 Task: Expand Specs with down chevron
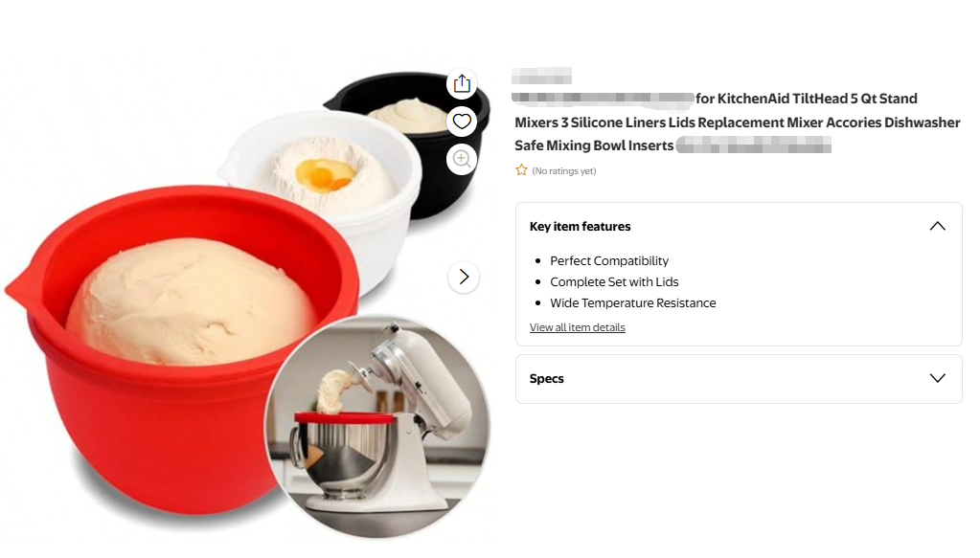(938, 378)
